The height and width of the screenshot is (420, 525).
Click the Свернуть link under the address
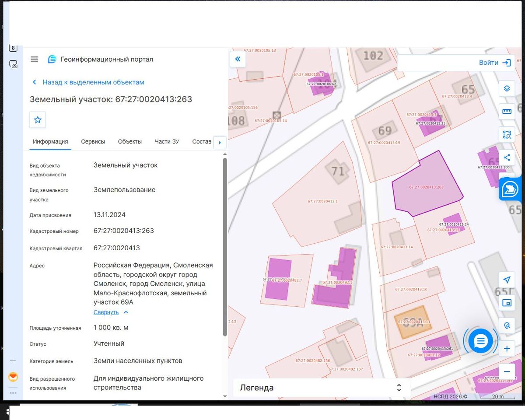point(106,312)
